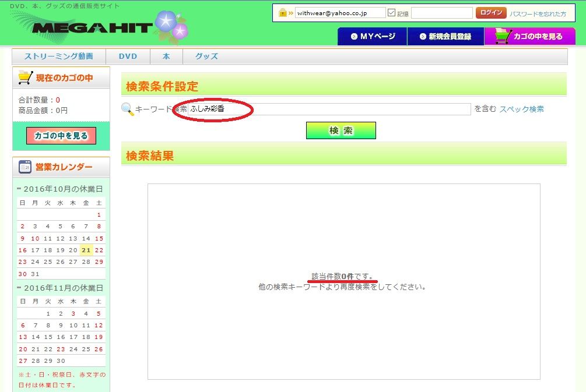Click the 検索条件設定 heading

(162, 86)
